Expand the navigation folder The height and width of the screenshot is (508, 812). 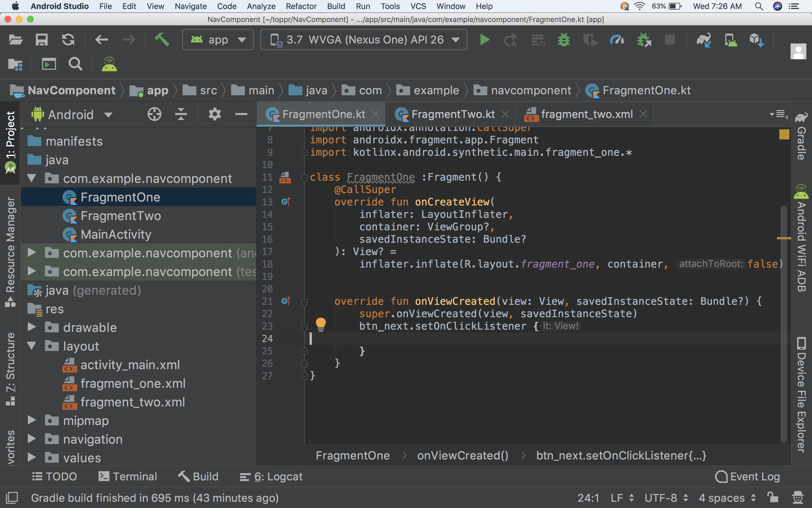point(32,439)
